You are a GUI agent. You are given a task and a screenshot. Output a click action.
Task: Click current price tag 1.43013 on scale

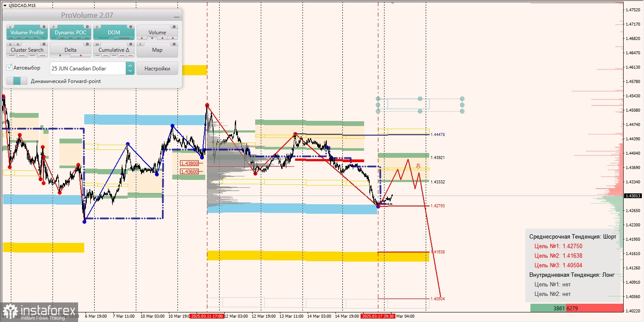point(633,196)
